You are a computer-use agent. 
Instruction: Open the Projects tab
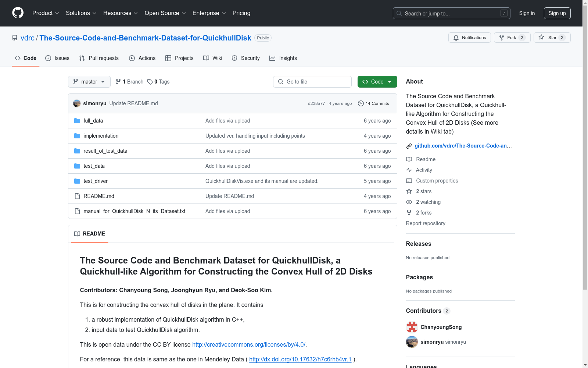[x=179, y=58]
